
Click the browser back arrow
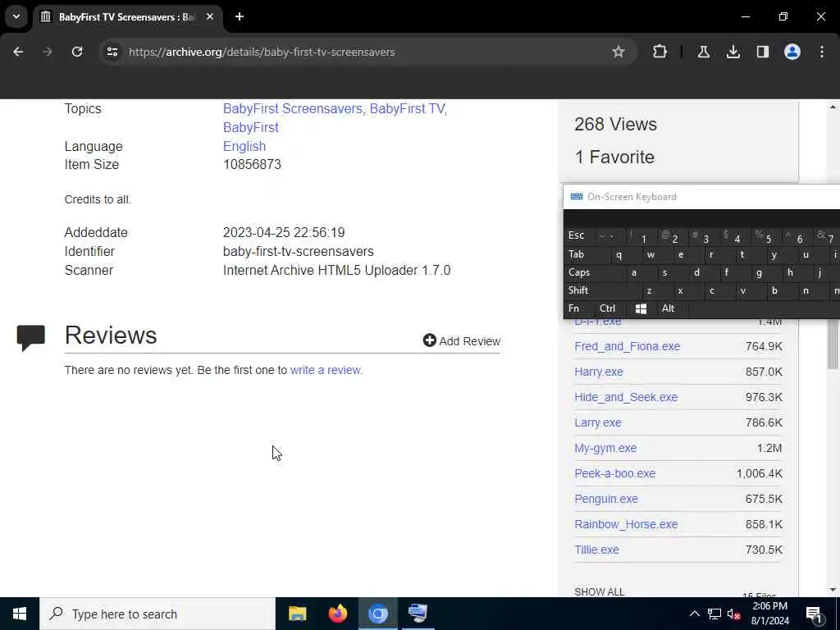(x=18, y=52)
